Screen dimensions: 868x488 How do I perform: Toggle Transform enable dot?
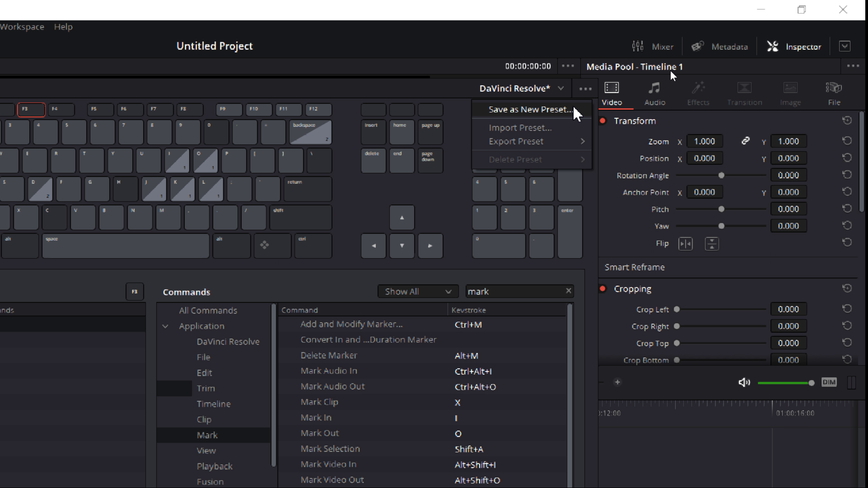[603, 121]
